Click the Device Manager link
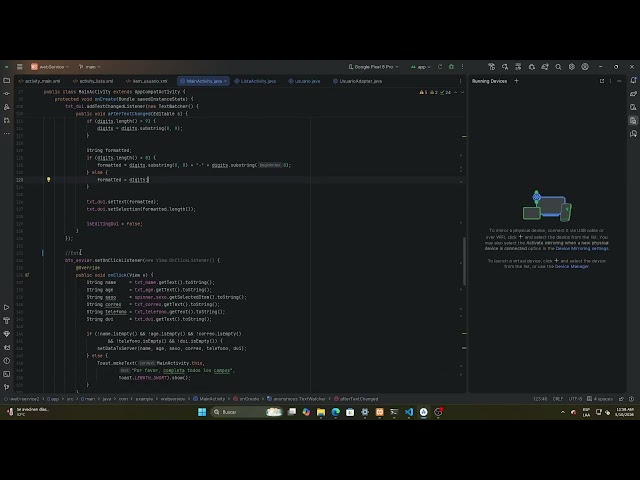This screenshot has width=640, height=480. pos(571,267)
